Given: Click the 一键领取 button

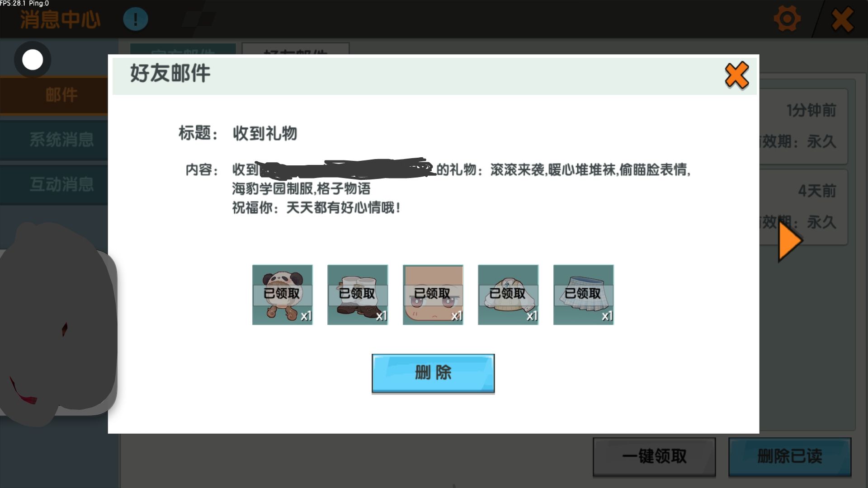Looking at the screenshot, I should click(654, 456).
